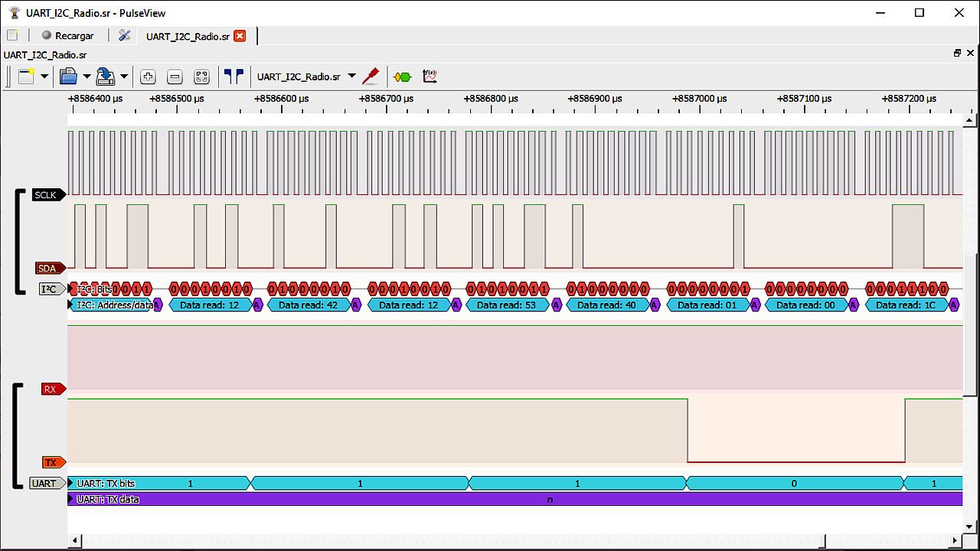Open the session setup wrench menu

click(x=124, y=34)
